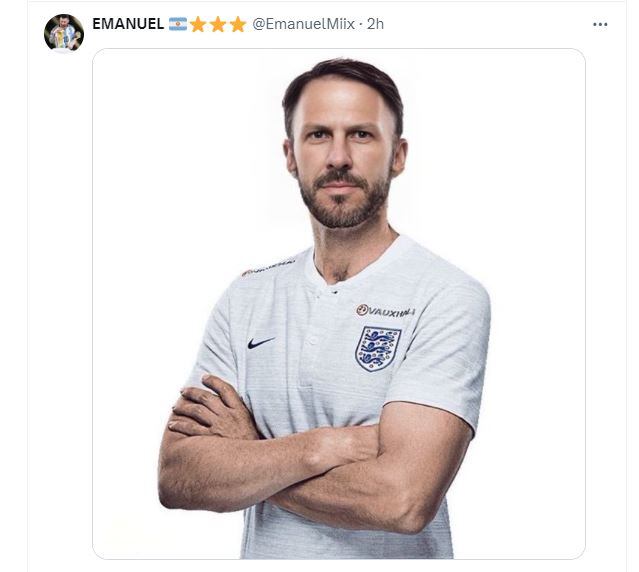
Task: Click the Vauxhall logo on the chest
Action: (386, 311)
